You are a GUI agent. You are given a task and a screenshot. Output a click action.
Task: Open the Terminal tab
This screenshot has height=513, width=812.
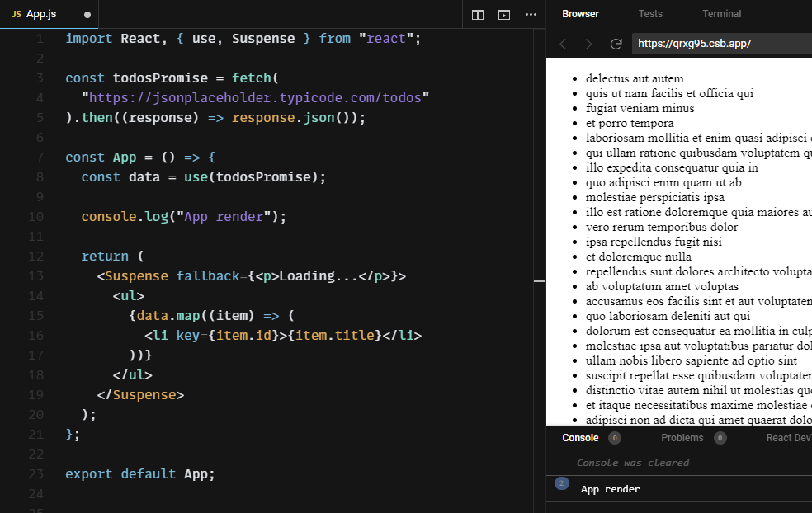click(721, 13)
